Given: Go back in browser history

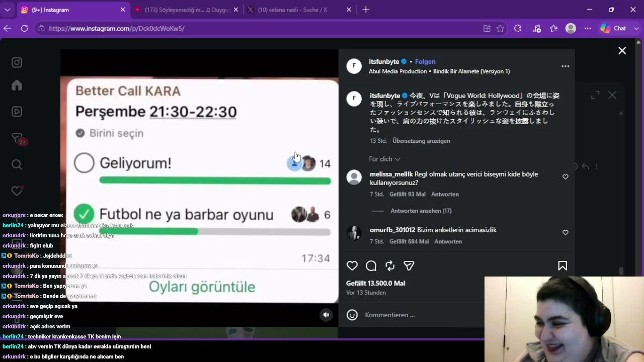Looking at the screenshot, I should [x=7, y=29].
